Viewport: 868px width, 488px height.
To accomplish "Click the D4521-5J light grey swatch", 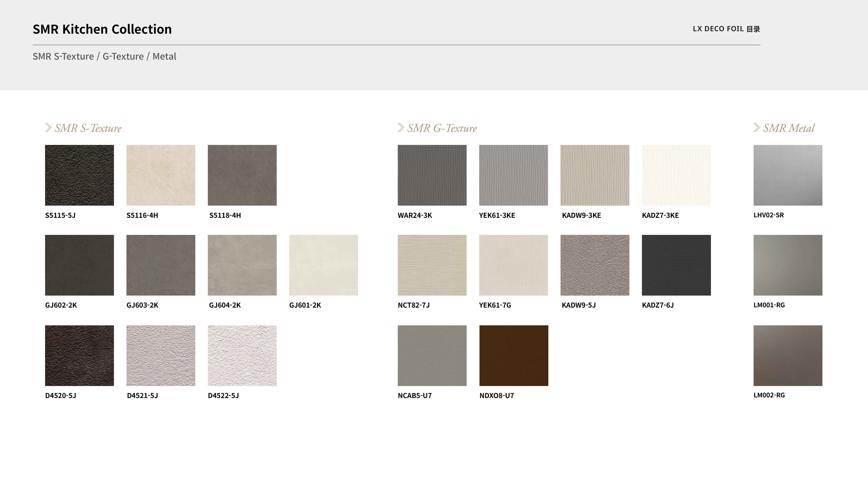I will pyautogui.click(x=161, y=355).
